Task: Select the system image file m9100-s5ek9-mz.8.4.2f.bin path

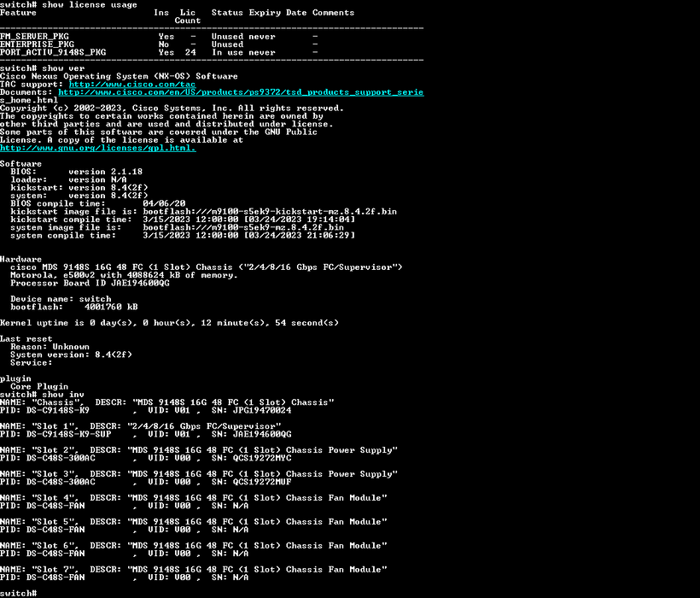Action: (243, 227)
